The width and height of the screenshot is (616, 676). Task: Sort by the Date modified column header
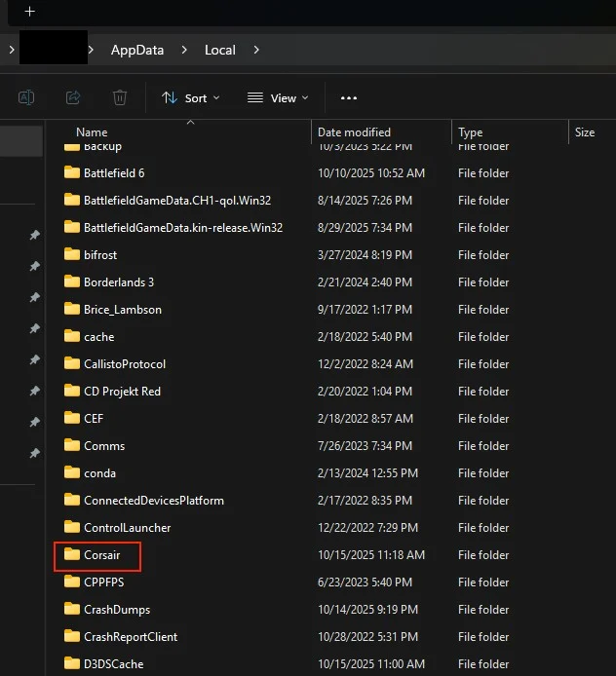tap(354, 132)
